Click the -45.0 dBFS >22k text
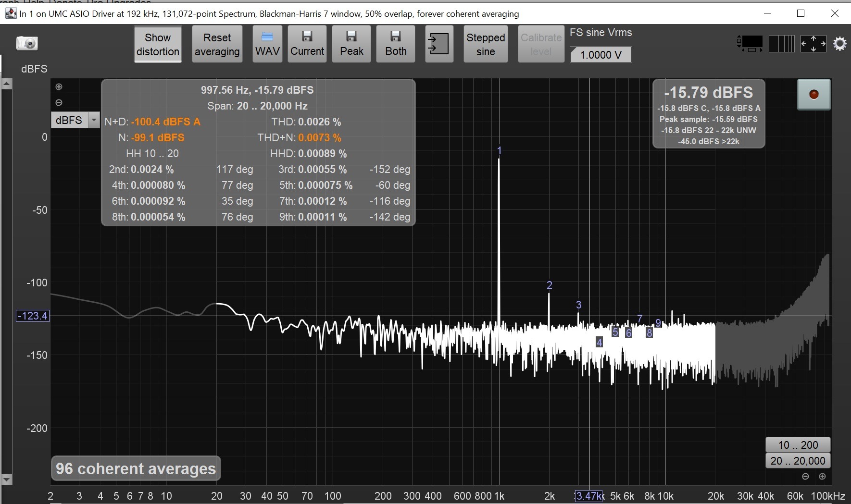 pyautogui.click(x=709, y=141)
